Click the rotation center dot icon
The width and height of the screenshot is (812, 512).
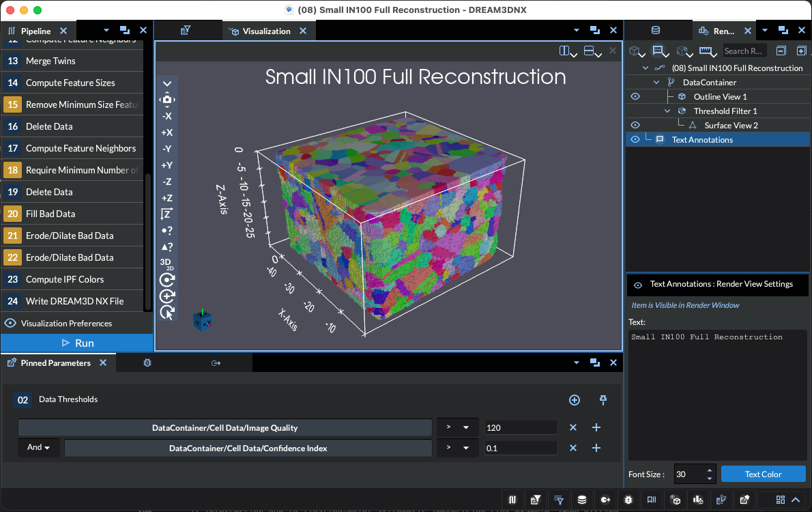[166, 280]
